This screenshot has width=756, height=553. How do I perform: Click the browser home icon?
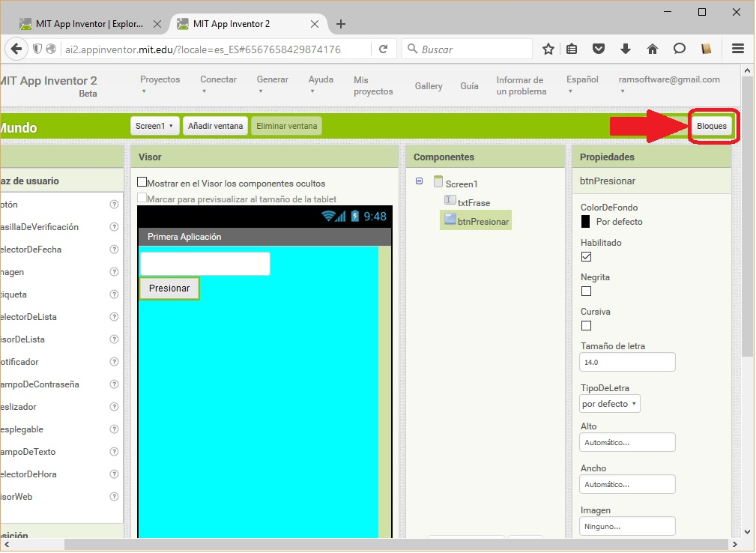tap(652, 49)
